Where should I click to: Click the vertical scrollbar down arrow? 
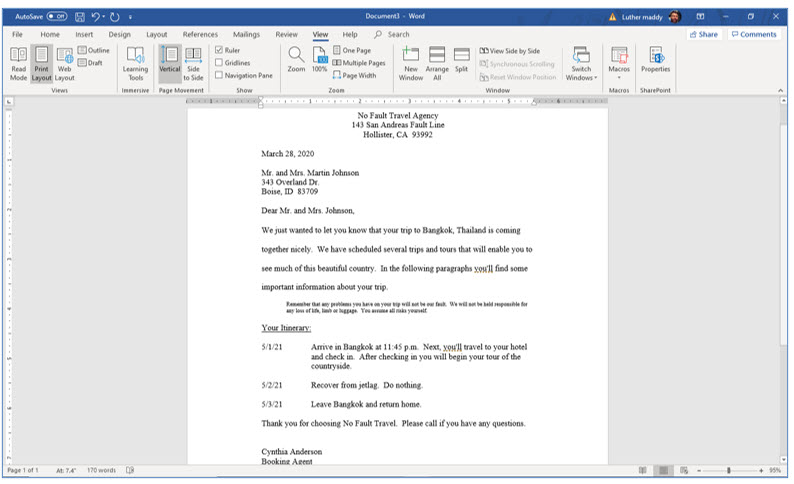point(783,460)
